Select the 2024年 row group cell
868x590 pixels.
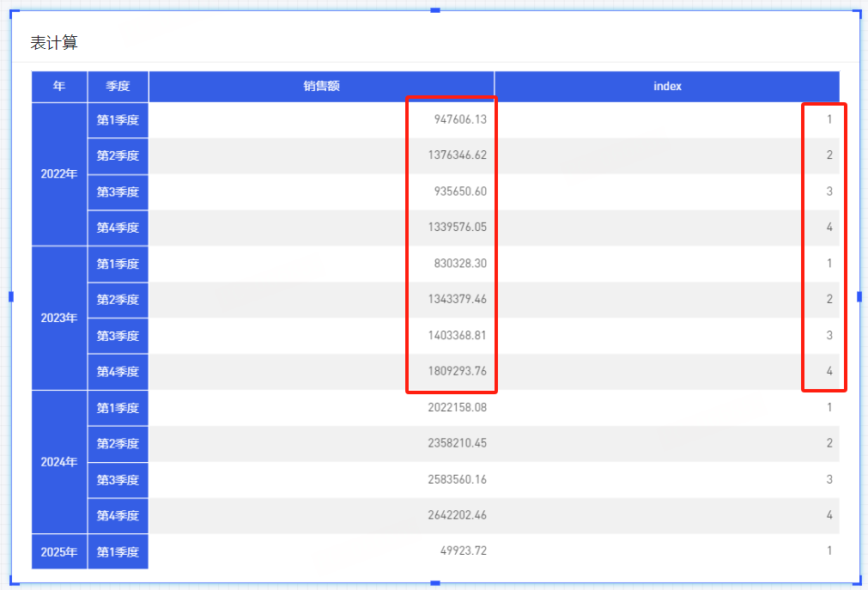pos(59,462)
